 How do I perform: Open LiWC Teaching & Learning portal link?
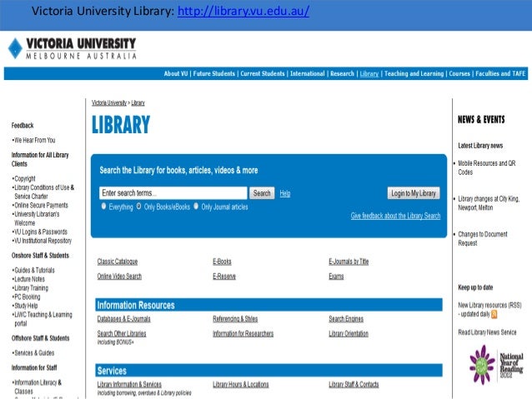pos(43,319)
